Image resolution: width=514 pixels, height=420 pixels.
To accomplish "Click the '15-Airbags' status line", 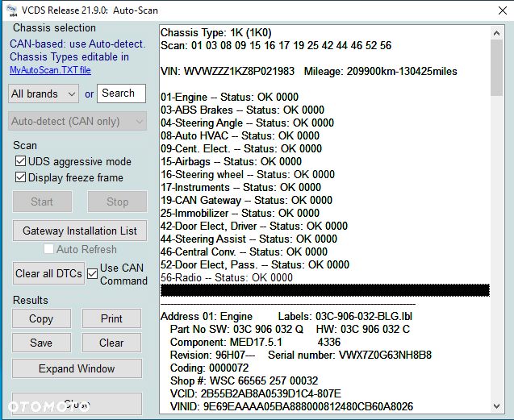I will (231, 161).
